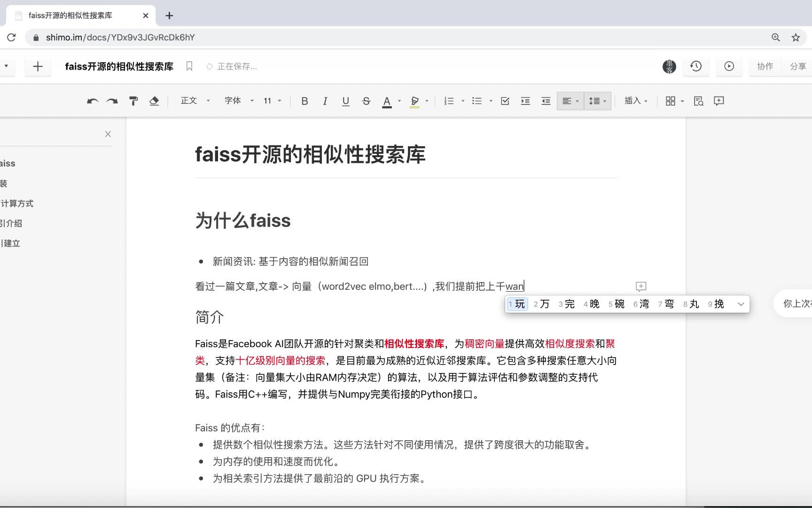Viewport: 812px width, 508px height.
Task: Insert a bulleted list
Action: 477,101
